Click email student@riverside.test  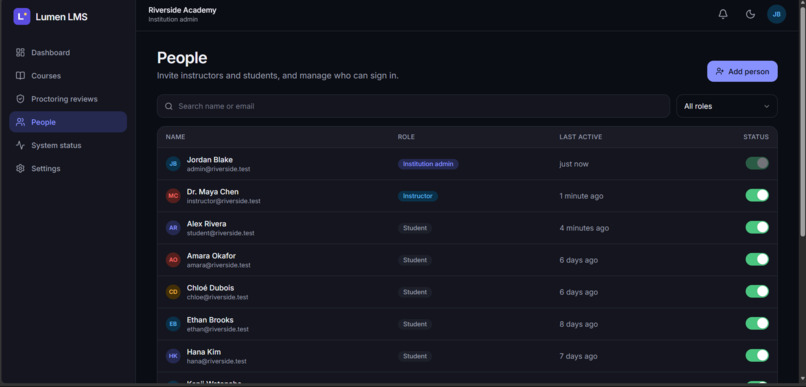pos(221,233)
